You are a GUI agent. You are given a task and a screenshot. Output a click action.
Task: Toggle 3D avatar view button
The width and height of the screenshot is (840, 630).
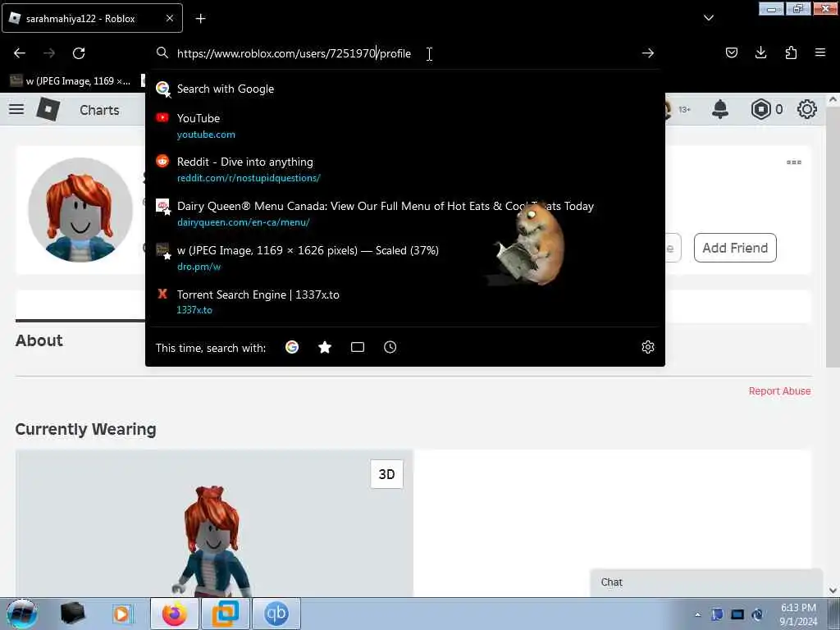[387, 474]
